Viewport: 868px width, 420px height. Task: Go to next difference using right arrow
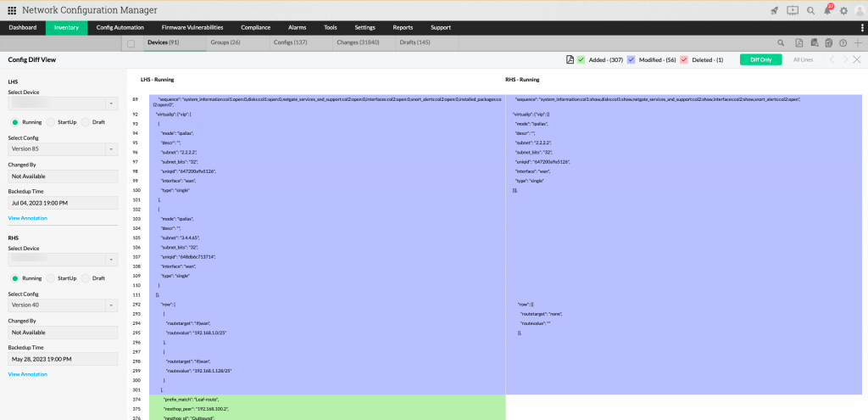pos(844,59)
